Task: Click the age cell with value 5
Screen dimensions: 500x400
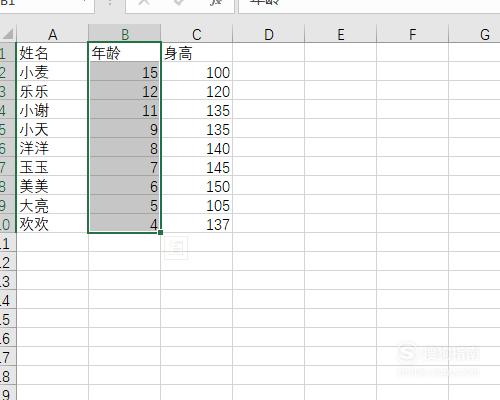Action: (125, 205)
